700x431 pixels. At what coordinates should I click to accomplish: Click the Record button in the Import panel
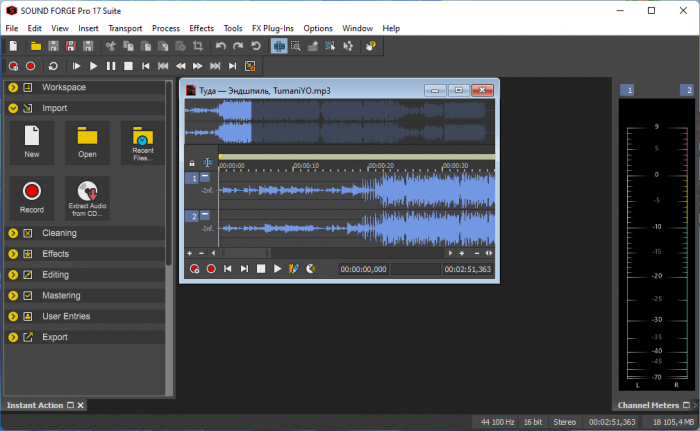click(32, 198)
